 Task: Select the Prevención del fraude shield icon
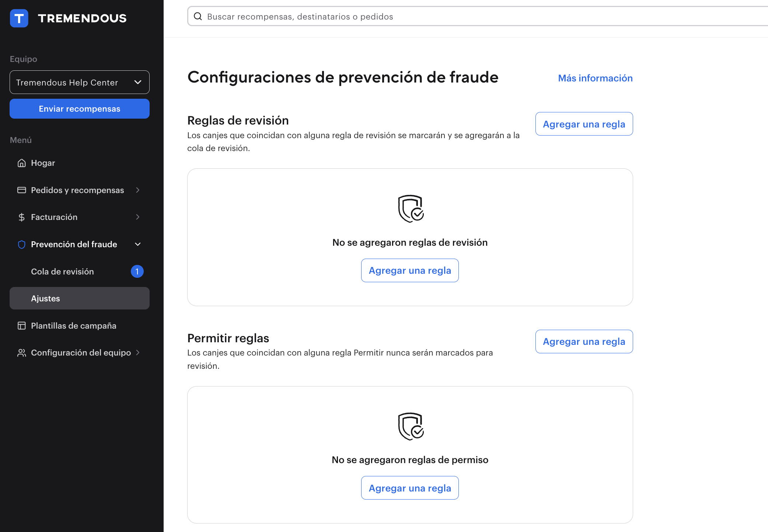21,244
